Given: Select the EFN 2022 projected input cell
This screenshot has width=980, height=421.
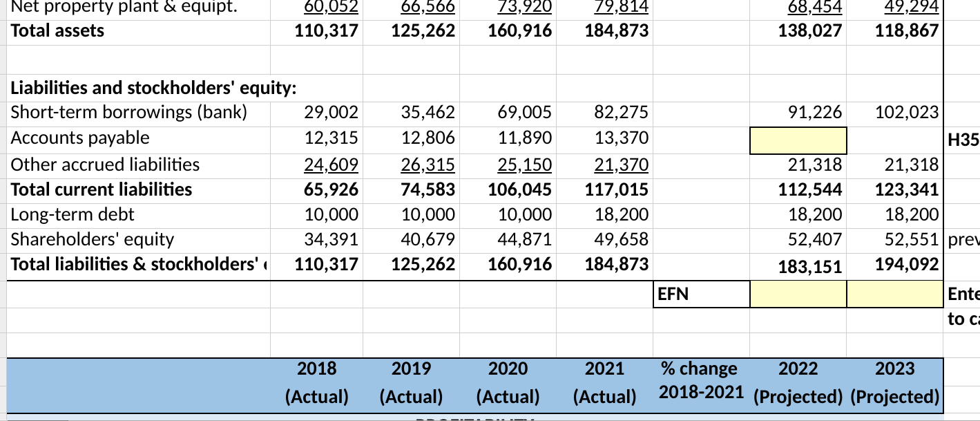Looking at the screenshot, I should point(798,294).
